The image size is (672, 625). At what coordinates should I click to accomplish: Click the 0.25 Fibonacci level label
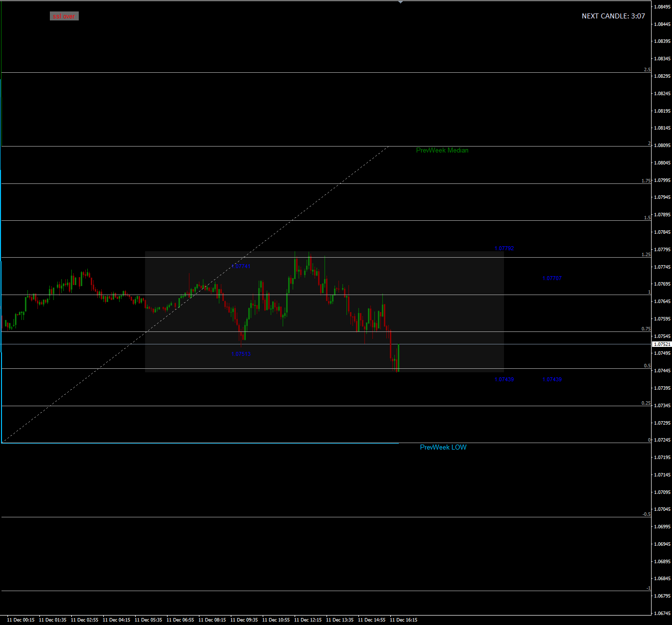[646, 403]
